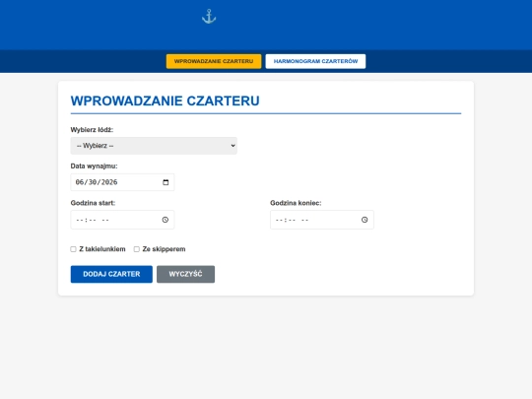This screenshot has height=399, width=532.
Task: Click the Godzina start label
Action: 93,203
